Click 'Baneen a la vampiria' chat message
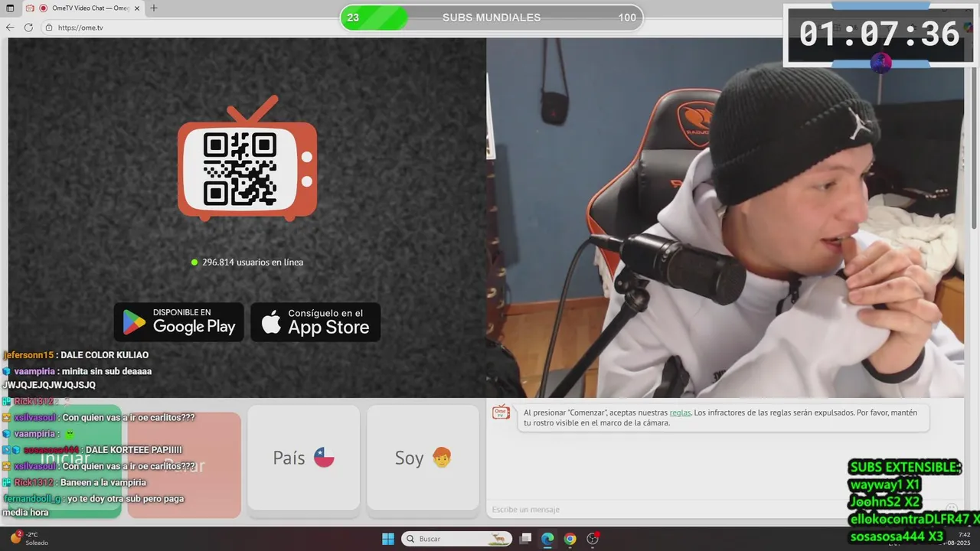Viewport: 980px width, 551px height. [75, 482]
